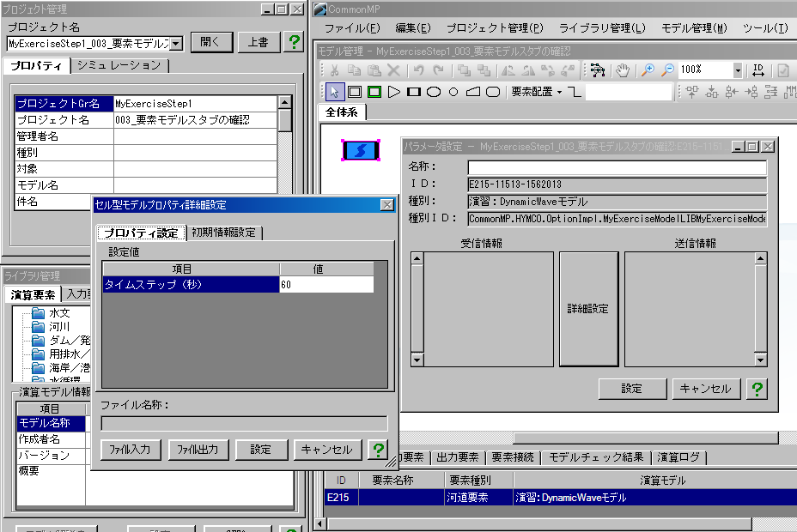This screenshot has height=532, width=797.
Task: Click the 名称 input field
Action: click(x=616, y=167)
